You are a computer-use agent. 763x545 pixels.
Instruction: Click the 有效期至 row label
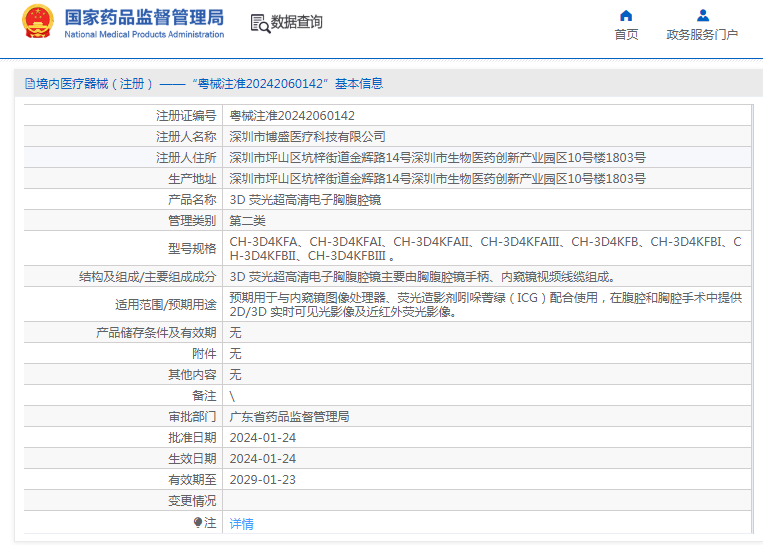click(192, 479)
